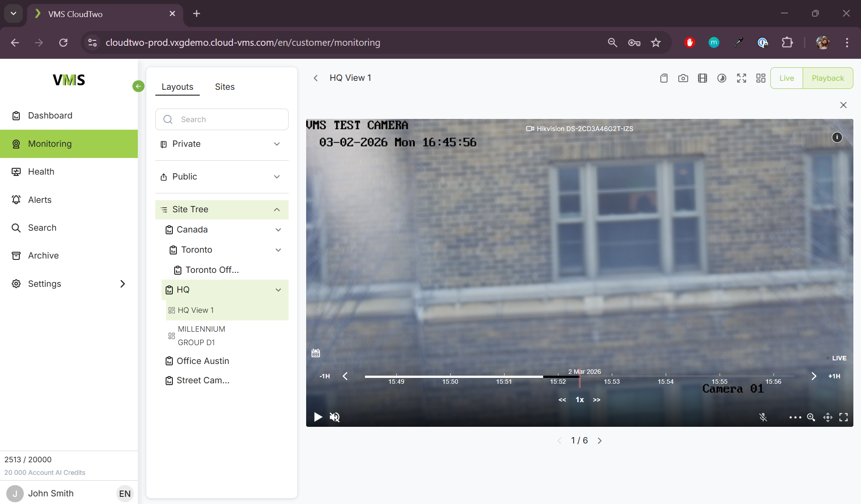Unmute the video speaker
Image resolution: width=861 pixels, height=504 pixels.
pos(334,417)
